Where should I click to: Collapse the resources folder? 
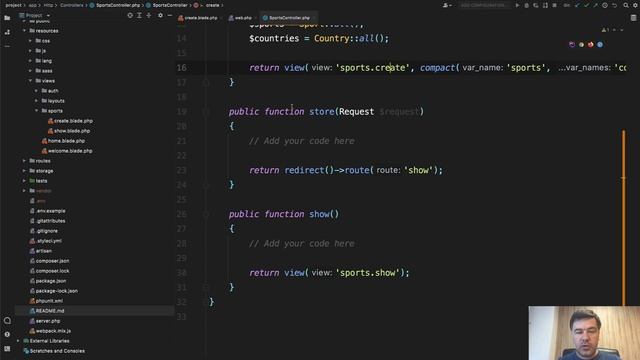[24, 31]
